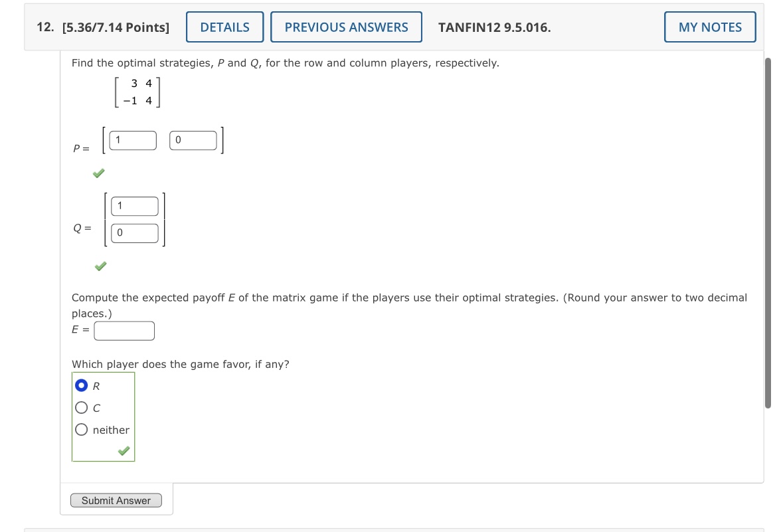Viewport: 777px width, 532px height.
Task: Select the R radio option
Action: [81, 385]
